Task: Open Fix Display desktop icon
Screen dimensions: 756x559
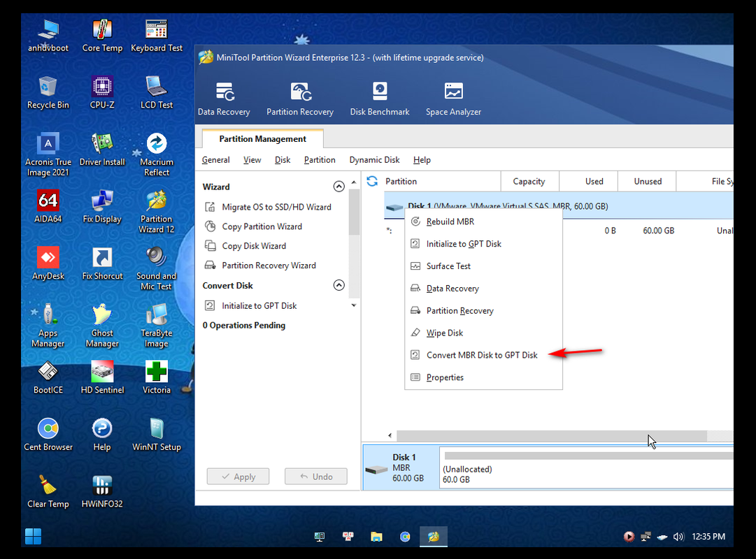Action: click(102, 206)
